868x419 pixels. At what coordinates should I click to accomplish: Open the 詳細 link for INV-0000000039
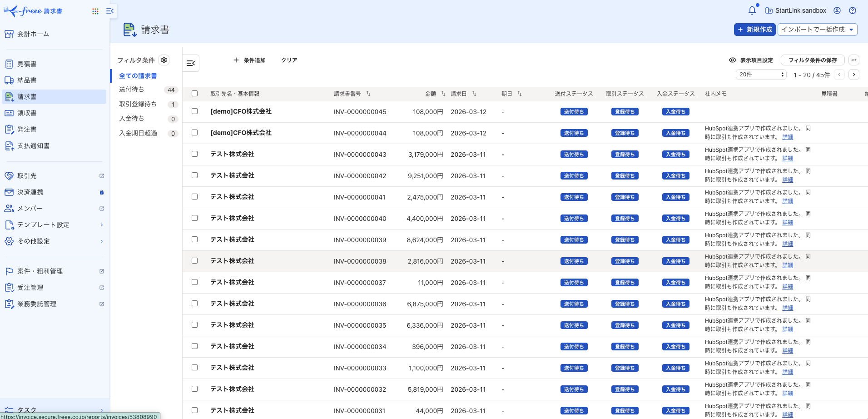788,244
